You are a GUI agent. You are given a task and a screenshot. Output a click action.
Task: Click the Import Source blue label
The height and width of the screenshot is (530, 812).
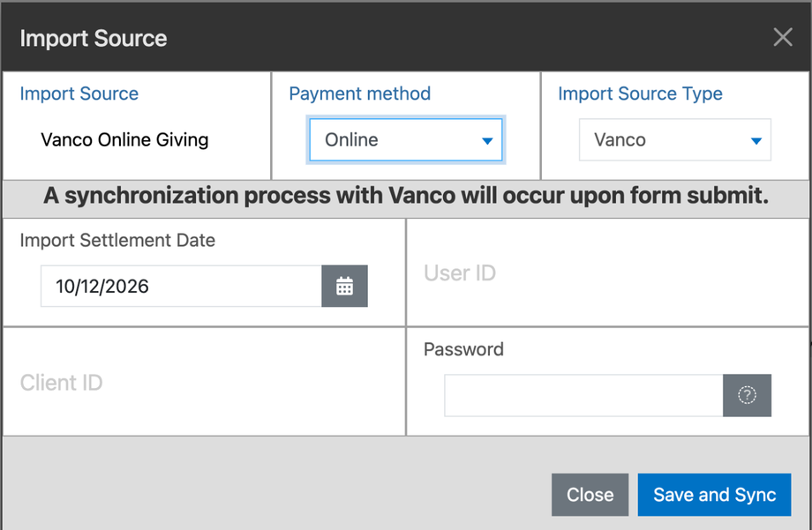point(79,93)
